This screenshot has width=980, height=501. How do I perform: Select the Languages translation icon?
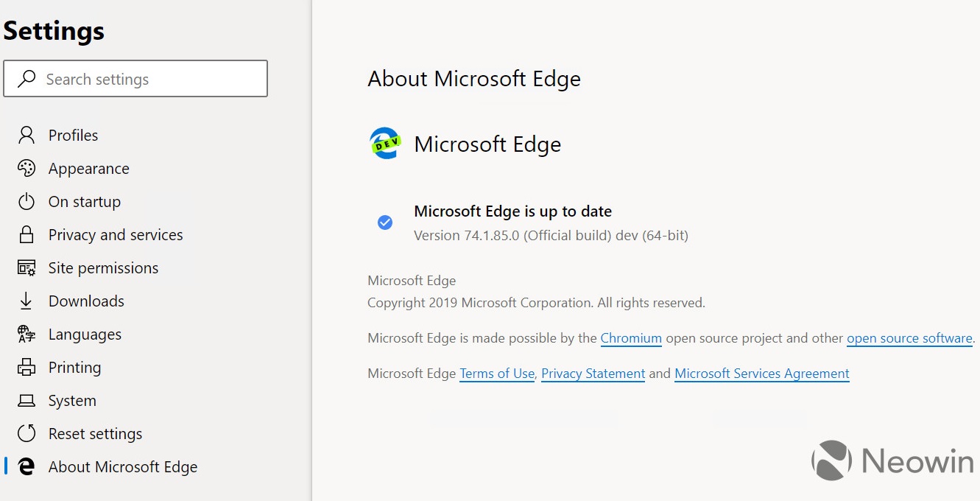27,334
